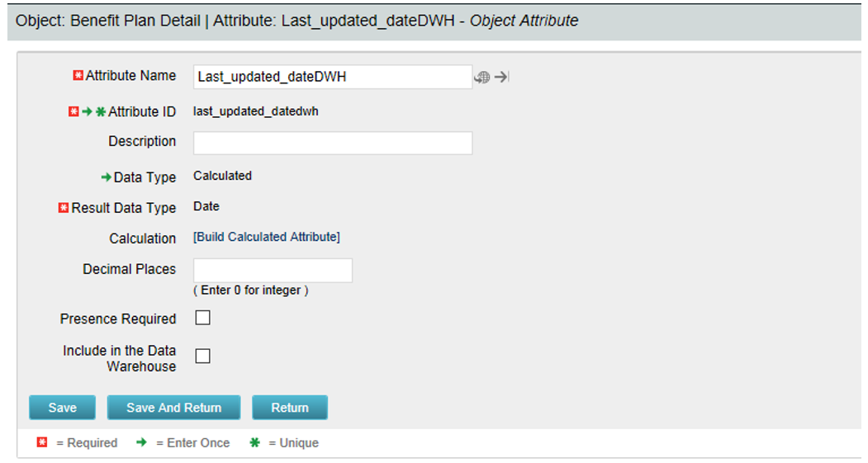
Task: Check Include in the Data Warehouse box
Action: click(202, 356)
